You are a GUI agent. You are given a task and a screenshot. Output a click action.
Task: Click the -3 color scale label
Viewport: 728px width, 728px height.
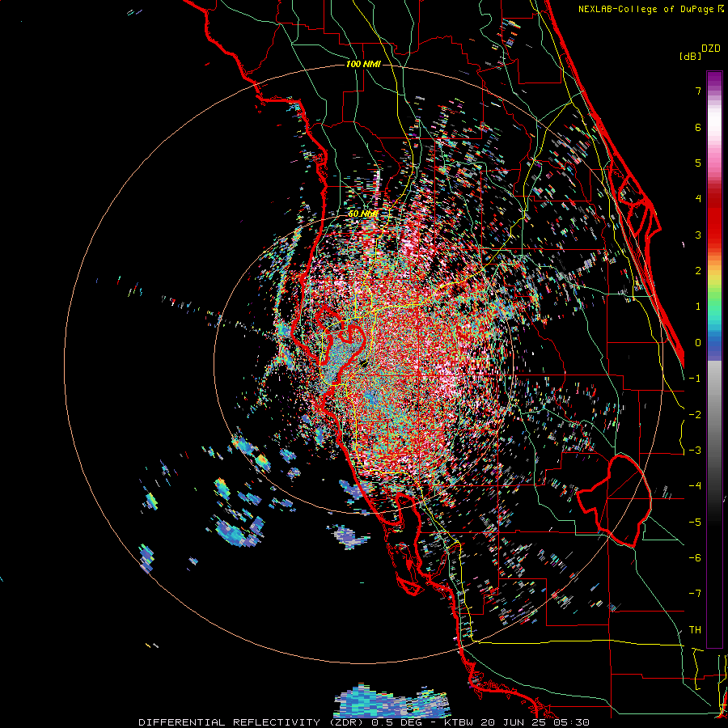(x=695, y=451)
